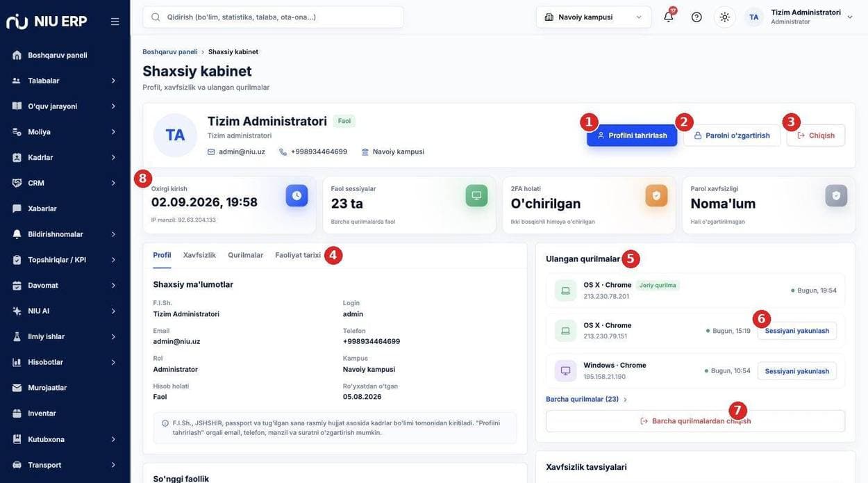Open the Tizim Administratori user menu chevron
The height and width of the screenshot is (483, 868).
coord(850,17)
